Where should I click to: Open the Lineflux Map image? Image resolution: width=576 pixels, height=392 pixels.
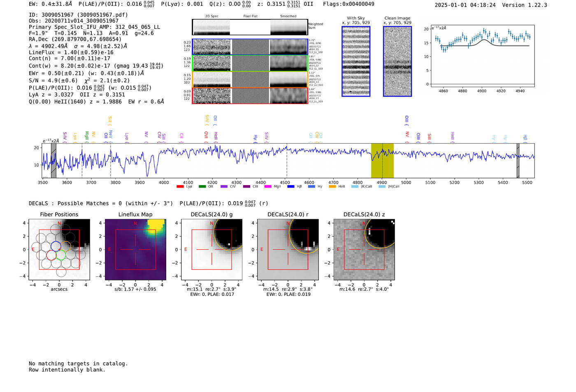pos(135,249)
